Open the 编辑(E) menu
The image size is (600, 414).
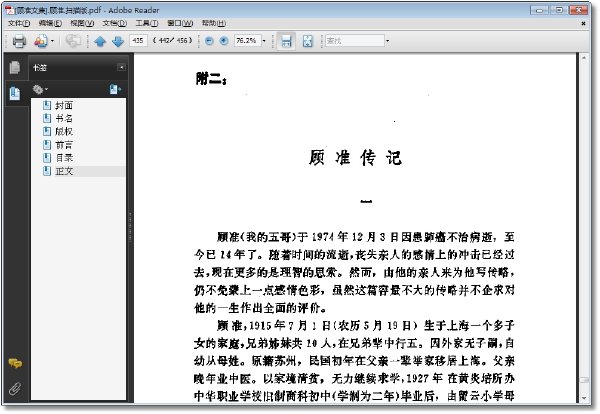[51, 23]
